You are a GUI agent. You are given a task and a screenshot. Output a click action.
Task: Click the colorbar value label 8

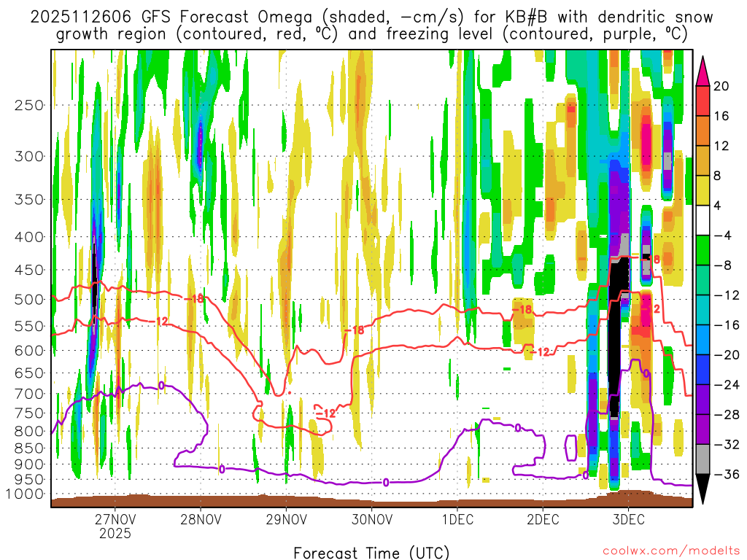(x=718, y=176)
